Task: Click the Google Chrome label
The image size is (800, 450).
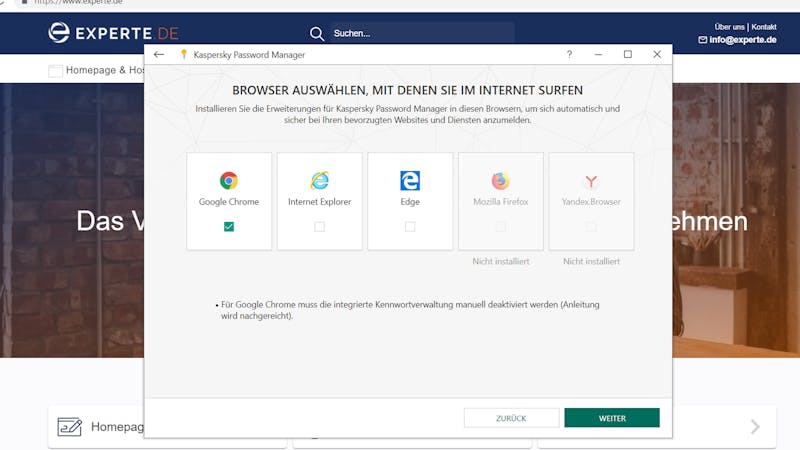Action: tap(229, 202)
